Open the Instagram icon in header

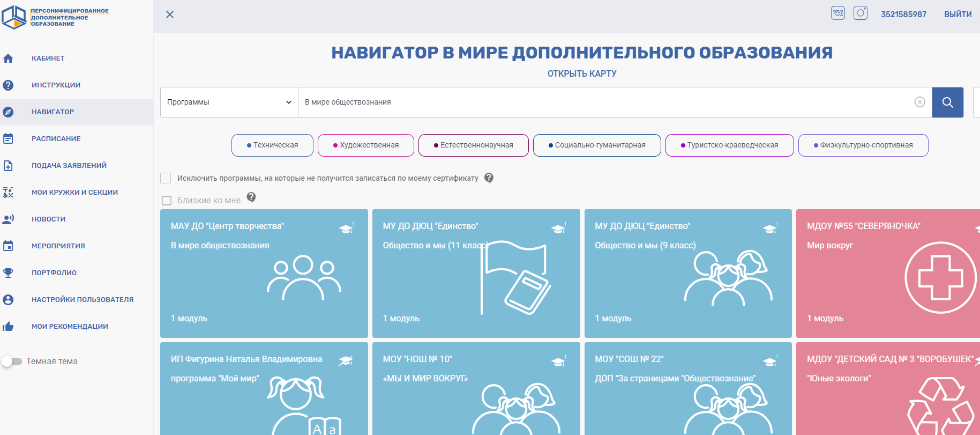point(861,13)
